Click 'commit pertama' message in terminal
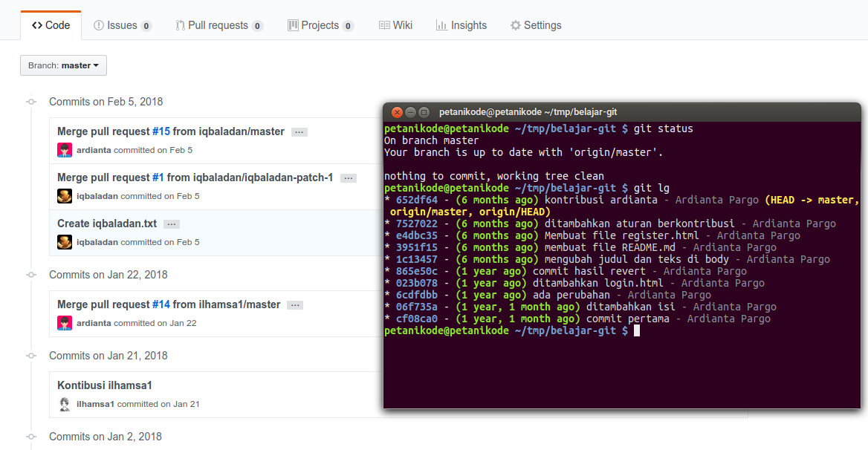The width and height of the screenshot is (868, 450). [x=628, y=319]
